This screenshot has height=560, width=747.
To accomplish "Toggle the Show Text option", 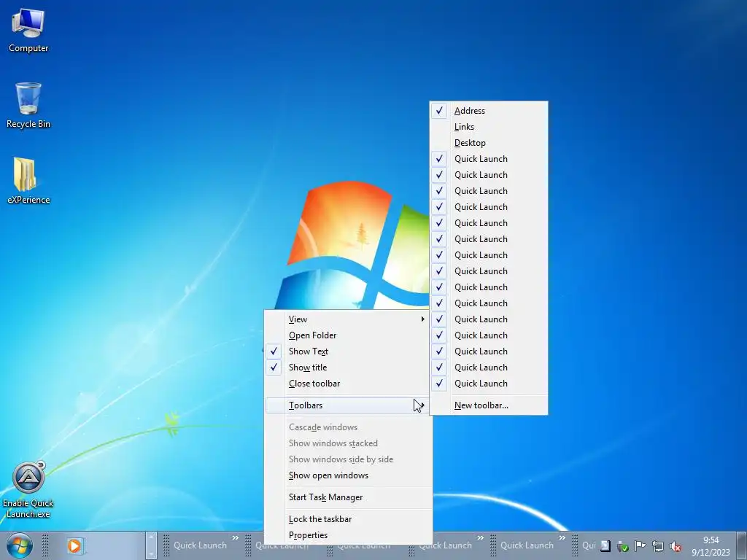I will click(348, 351).
